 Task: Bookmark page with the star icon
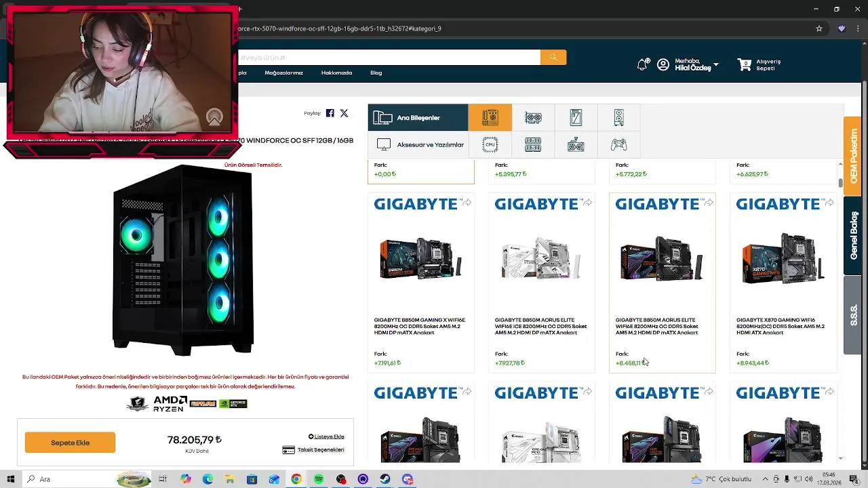(x=819, y=28)
